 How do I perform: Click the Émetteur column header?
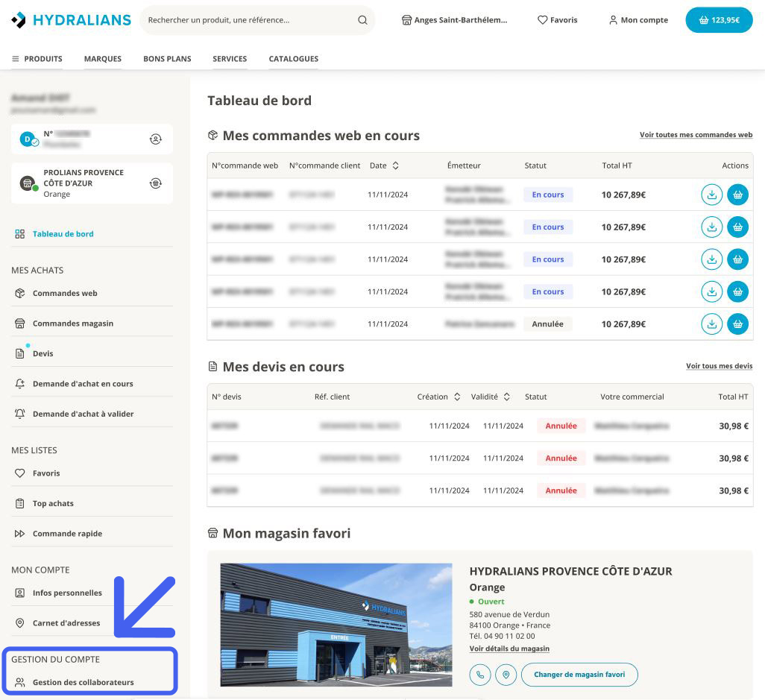pyautogui.click(x=464, y=165)
